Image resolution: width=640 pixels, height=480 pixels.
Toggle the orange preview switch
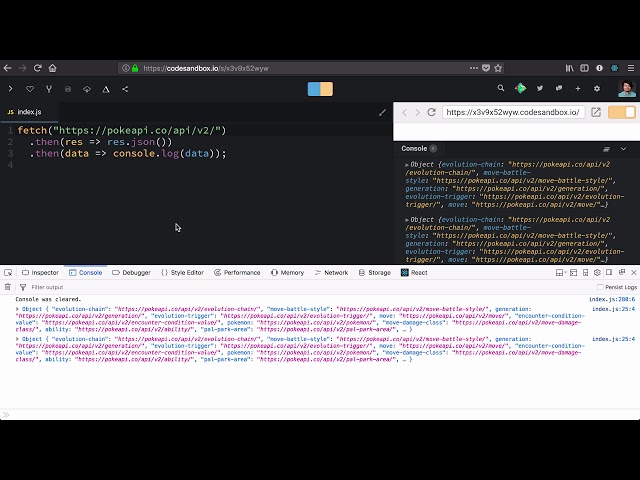[622, 112]
